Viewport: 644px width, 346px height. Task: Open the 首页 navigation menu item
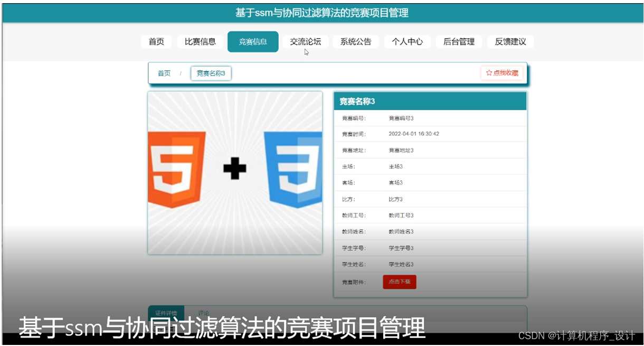click(156, 42)
